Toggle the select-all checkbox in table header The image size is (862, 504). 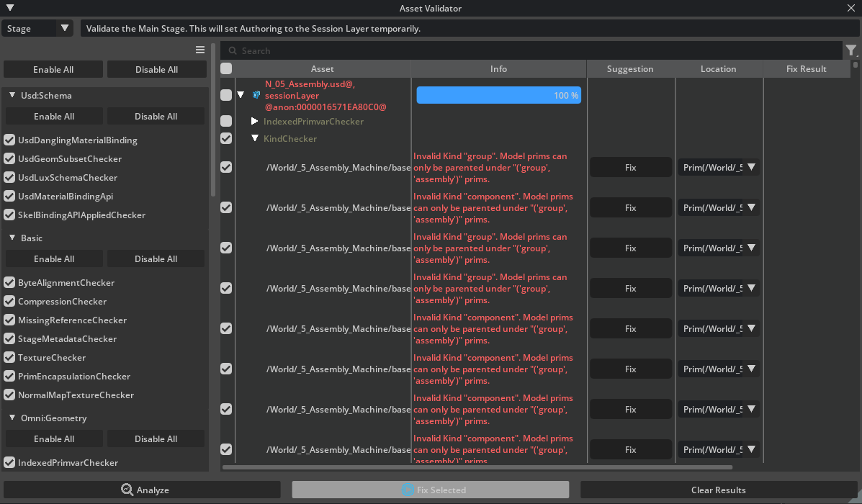(x=226, y=69)
